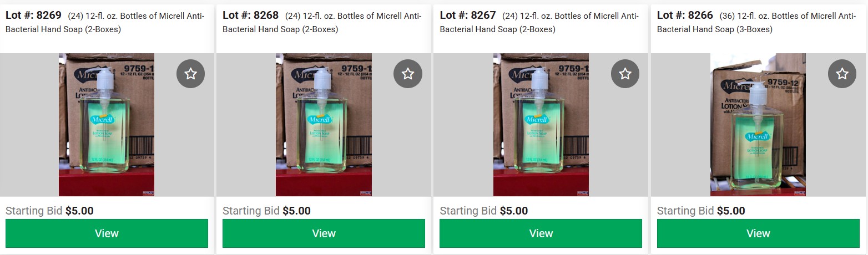Click the View button for Lot 8269

[x=107, y=233]
